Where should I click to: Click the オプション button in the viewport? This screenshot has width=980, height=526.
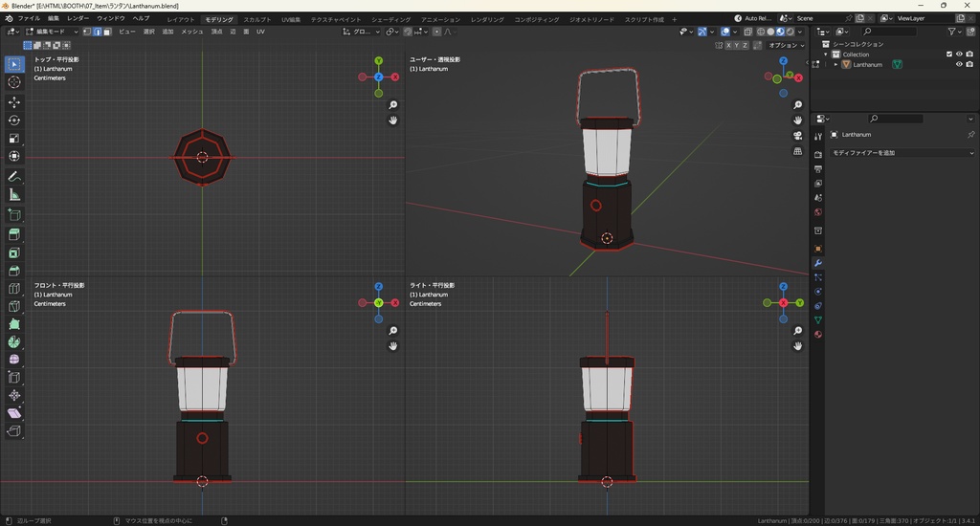[x=784, y=45]
